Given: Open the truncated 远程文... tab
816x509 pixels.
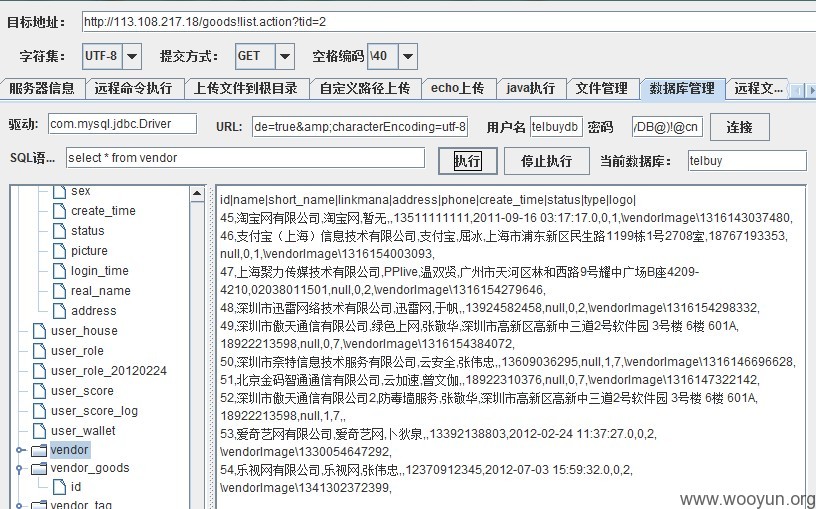Looking at the screenshot, I should tap(758, 88).
